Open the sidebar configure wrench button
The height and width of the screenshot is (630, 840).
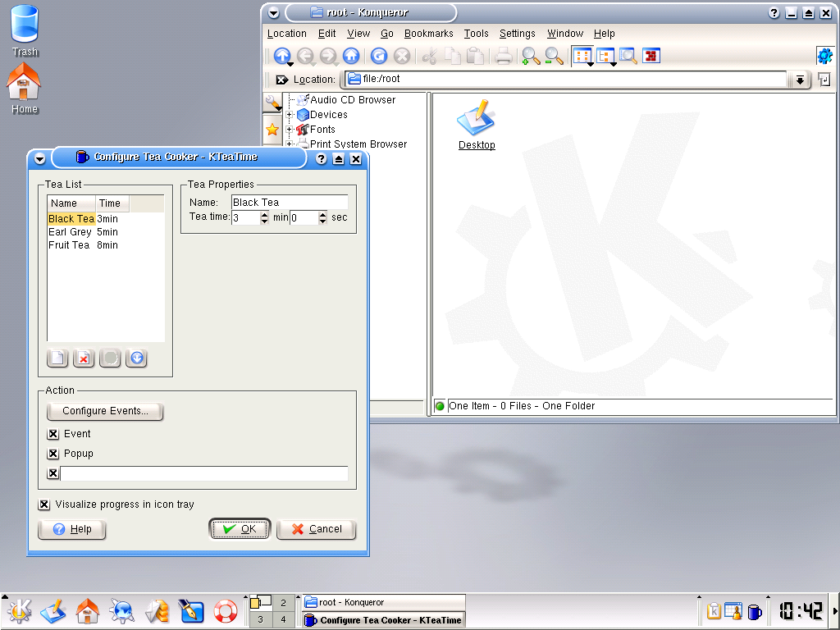[x=272, y=103]
